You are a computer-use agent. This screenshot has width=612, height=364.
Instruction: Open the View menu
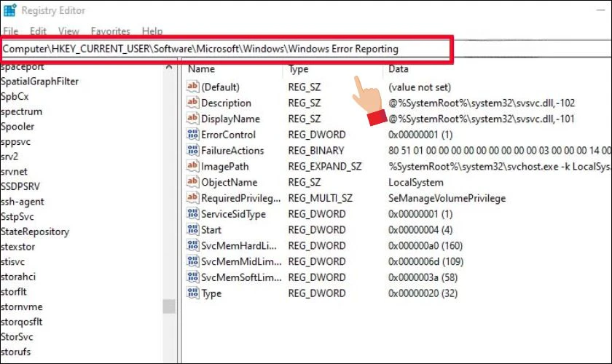click(x=68, y=31)
